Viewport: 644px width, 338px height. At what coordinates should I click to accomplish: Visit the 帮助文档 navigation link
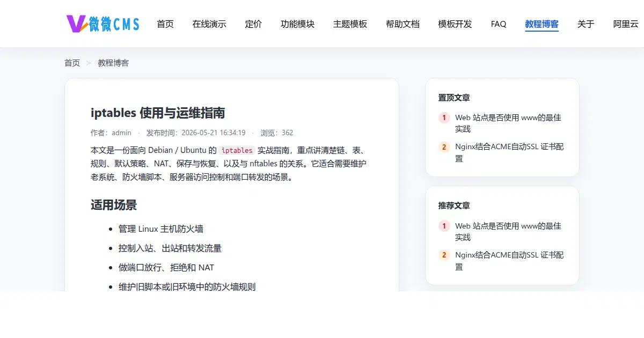coord(402,24)
